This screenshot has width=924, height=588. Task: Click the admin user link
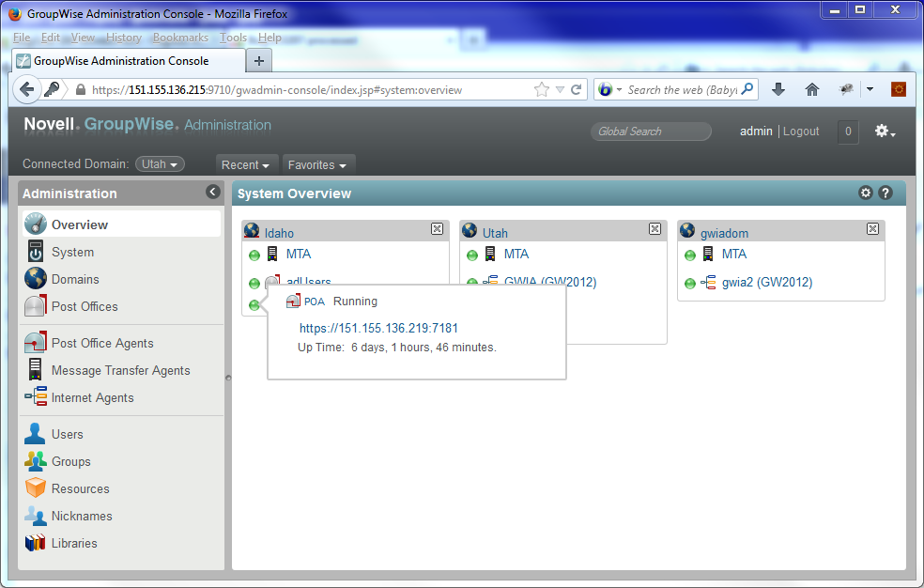[x=756, y=131]
